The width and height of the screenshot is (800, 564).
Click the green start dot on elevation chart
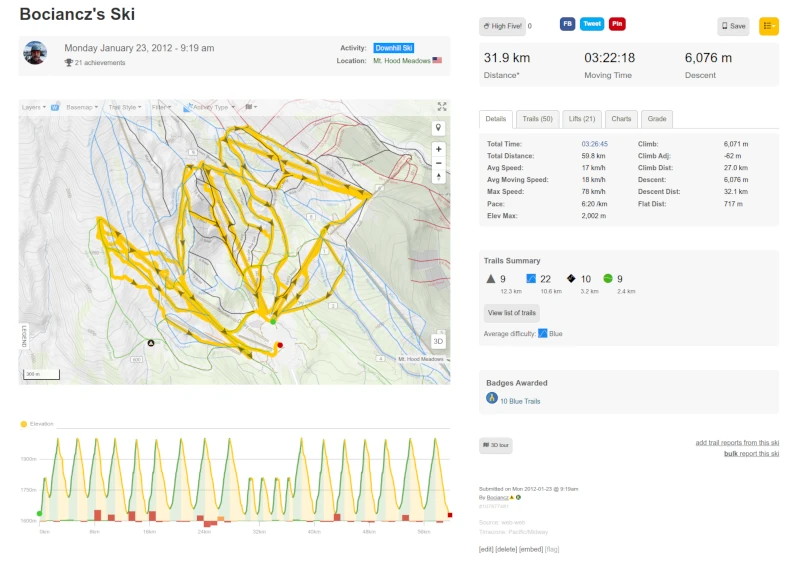click(39, 513)
